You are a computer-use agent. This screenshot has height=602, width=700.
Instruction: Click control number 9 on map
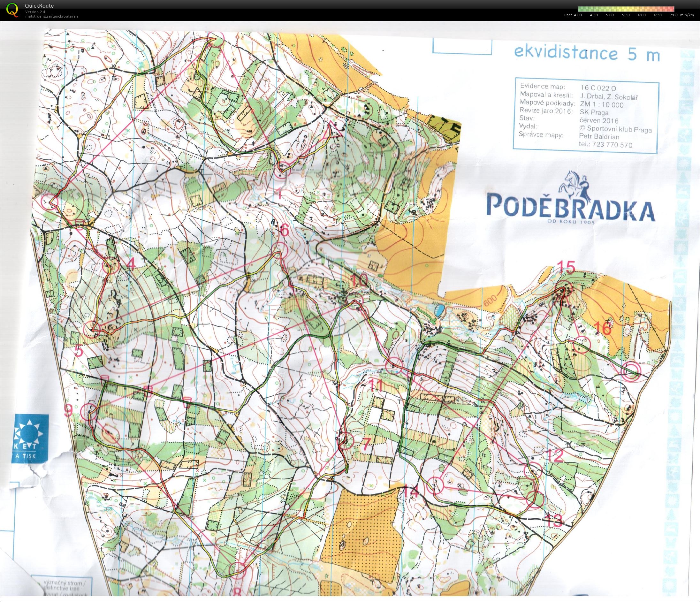click(x=68, y=411)
